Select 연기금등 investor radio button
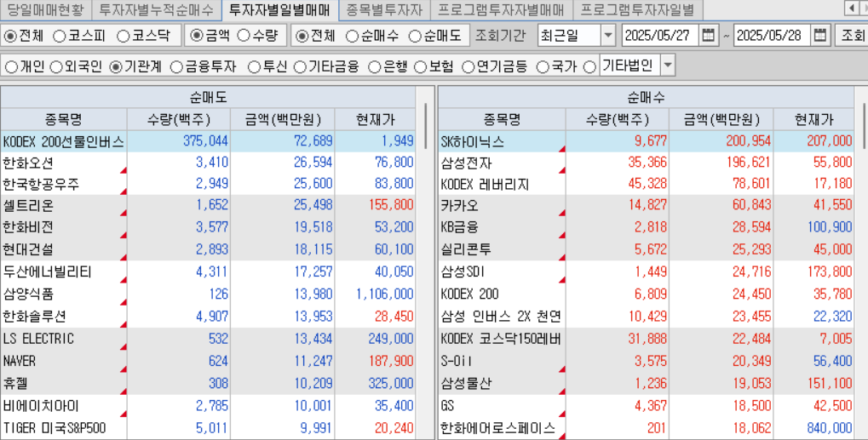 tap(468, 67)
